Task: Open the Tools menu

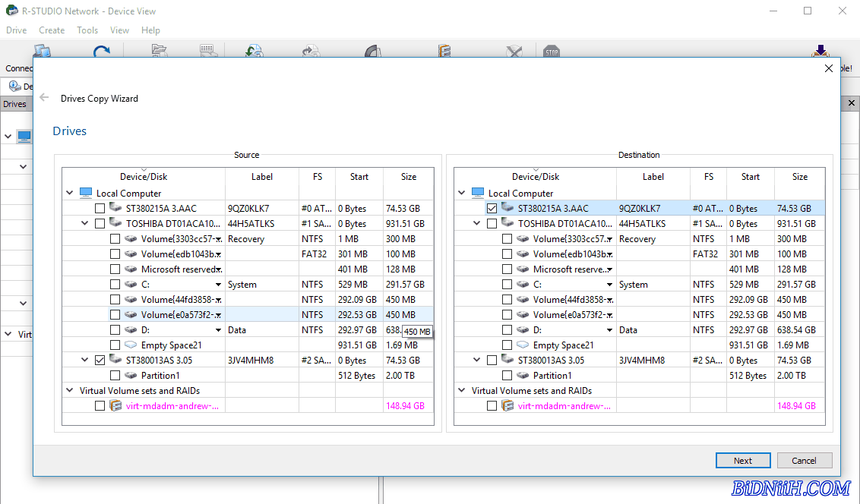Action: (87, 30)
